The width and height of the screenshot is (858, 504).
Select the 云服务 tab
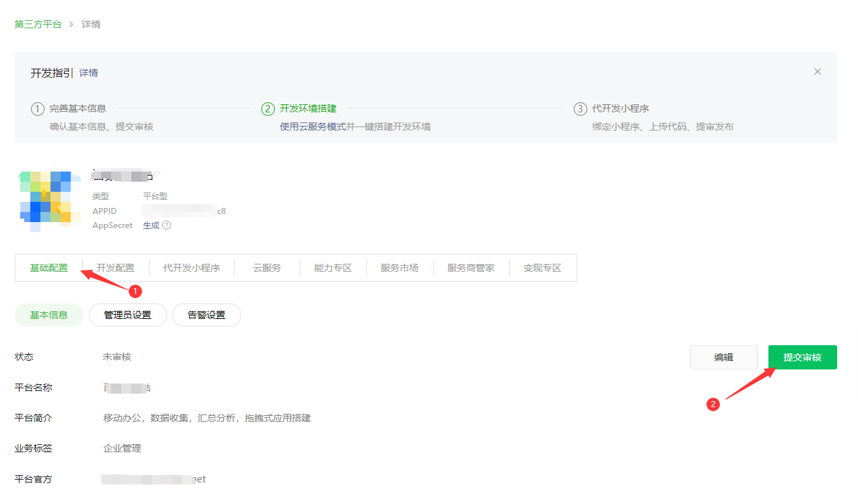click(x=267, y=268)
